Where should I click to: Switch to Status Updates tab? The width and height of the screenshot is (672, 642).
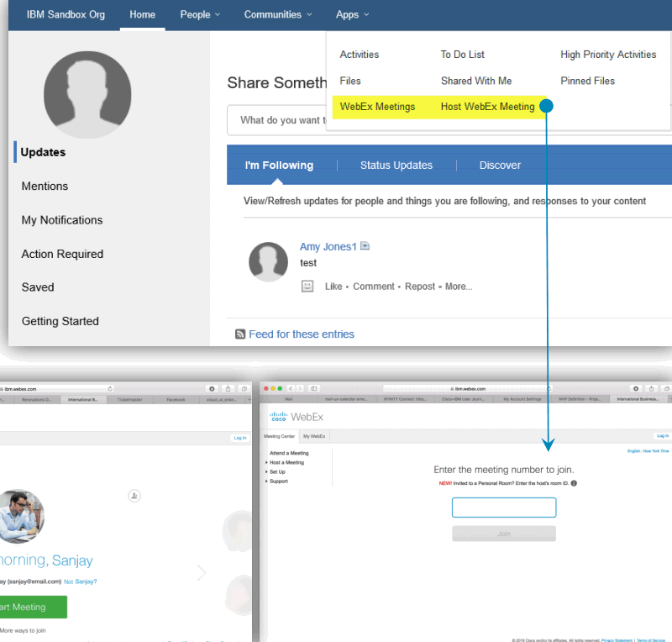point(396,165)
